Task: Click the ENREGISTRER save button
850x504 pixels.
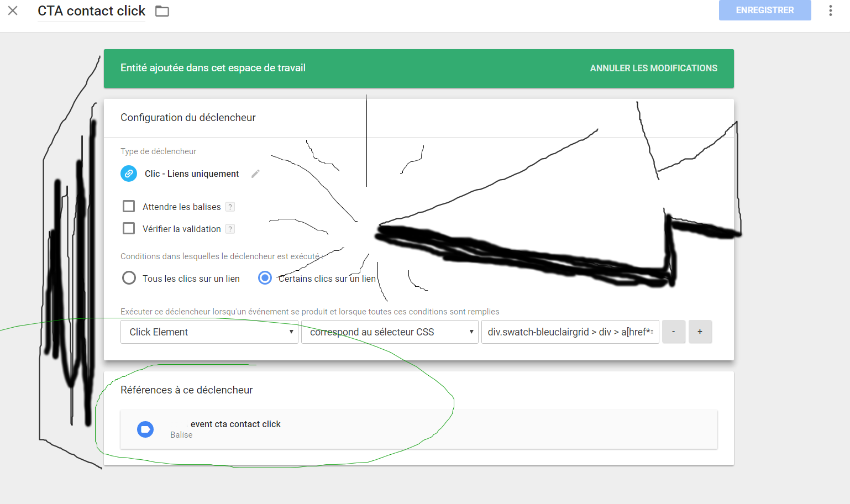Action: (x=764, y=11)
